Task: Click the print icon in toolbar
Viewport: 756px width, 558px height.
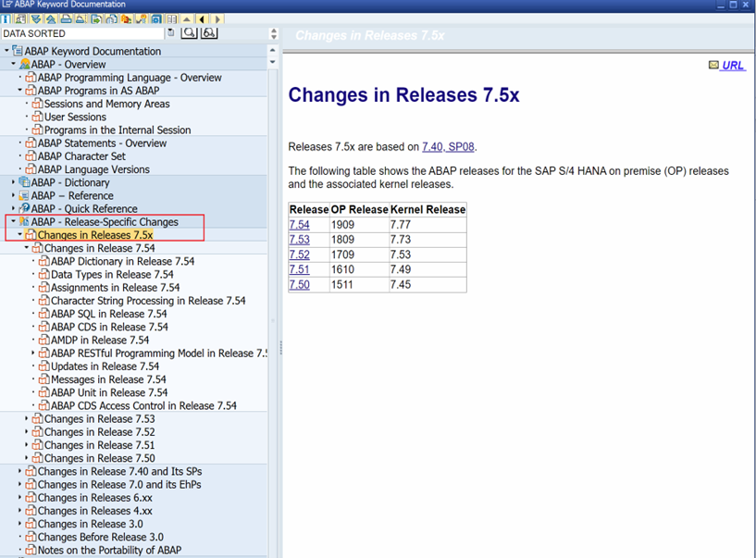Action: (66, 19)
